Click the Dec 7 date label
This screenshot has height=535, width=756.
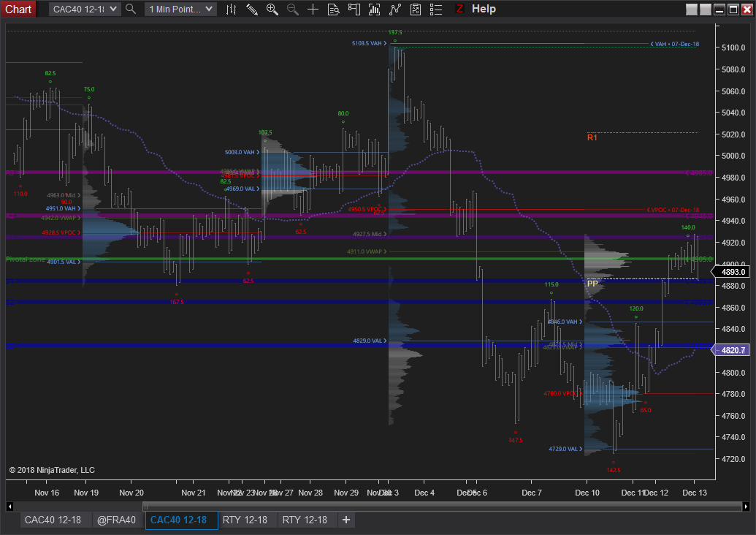click(x=531, y=493)
